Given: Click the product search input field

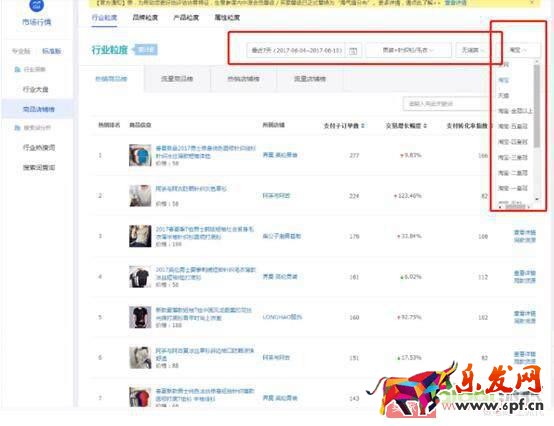Looking at the screenshot, I should pyautogui.click(x=447, y=103).
